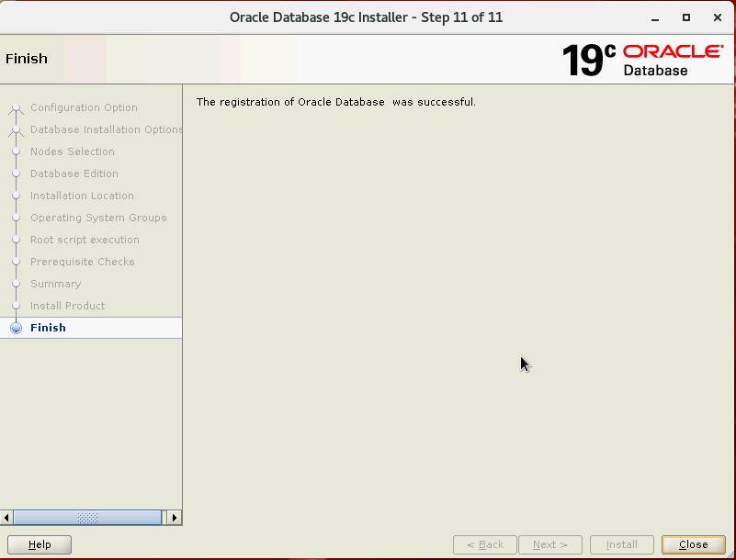Select the Installation Location step

82,196
